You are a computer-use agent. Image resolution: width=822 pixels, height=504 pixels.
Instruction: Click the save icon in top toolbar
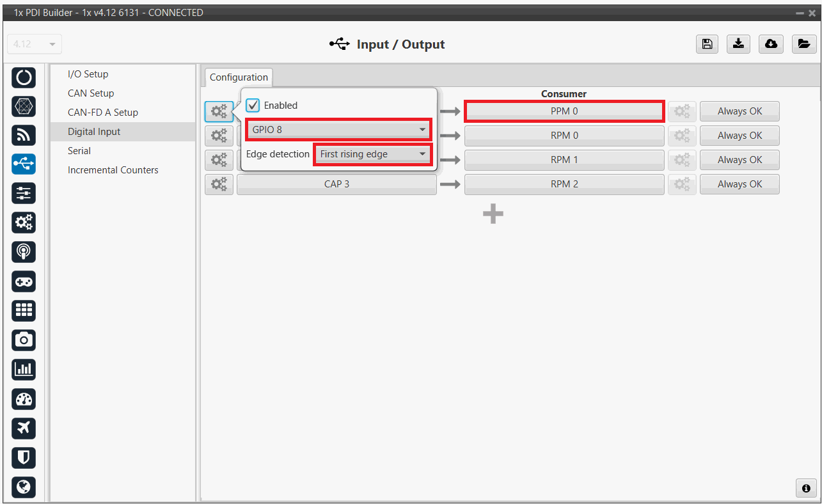(707, 43)
